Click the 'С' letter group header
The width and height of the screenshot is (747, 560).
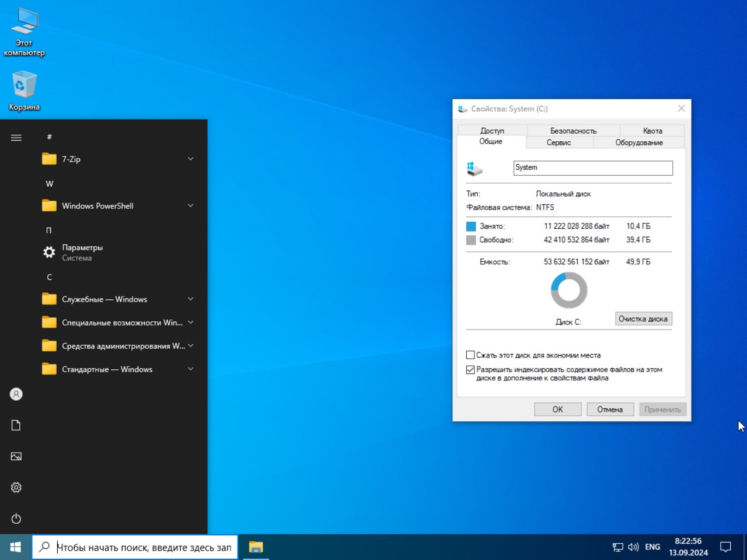(x=50, y=277)
